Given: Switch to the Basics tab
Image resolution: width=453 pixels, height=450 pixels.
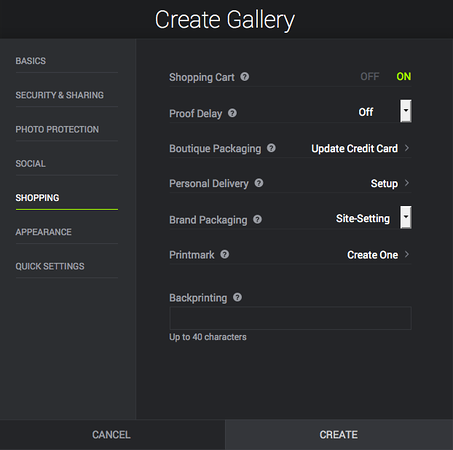Looking at the screenshot, I should (31, 61).
